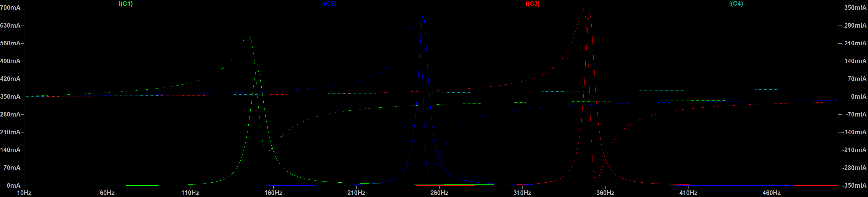Click the positive 280miA right axis label
Screen dimensions: 868x197
pos(855,26)
